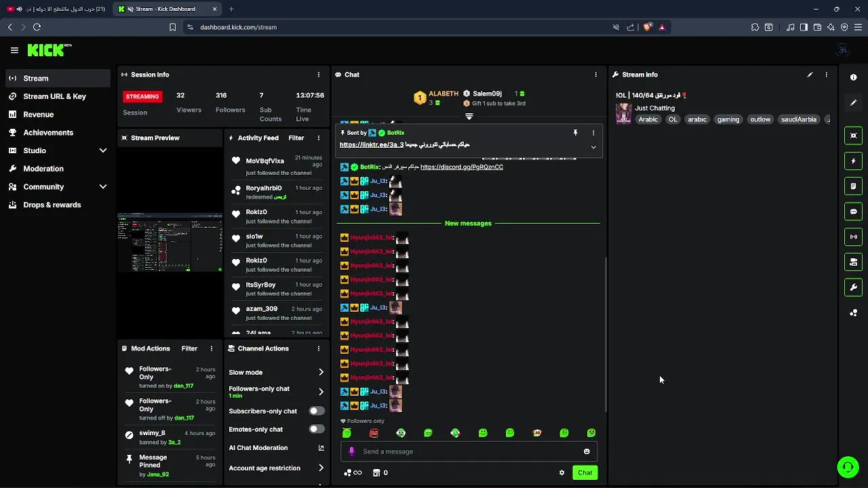Click the browser reload button
Image resolution: width=868 pixels, height=488 pixels.
tap(37, 27)
